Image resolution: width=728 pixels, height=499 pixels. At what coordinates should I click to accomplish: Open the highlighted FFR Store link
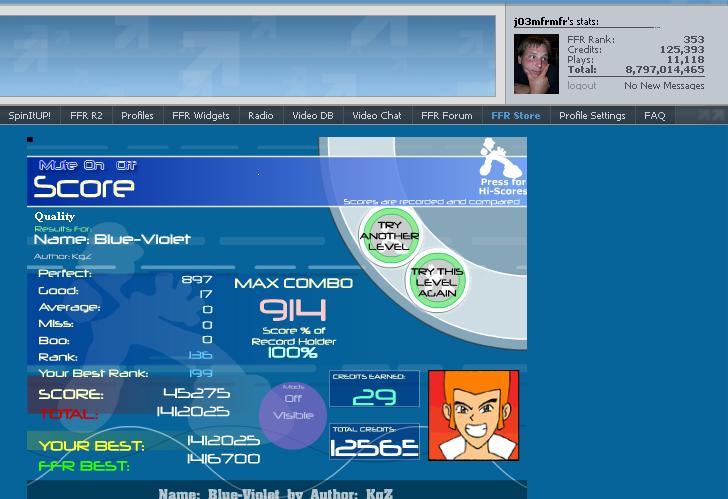tap(516, 116)
